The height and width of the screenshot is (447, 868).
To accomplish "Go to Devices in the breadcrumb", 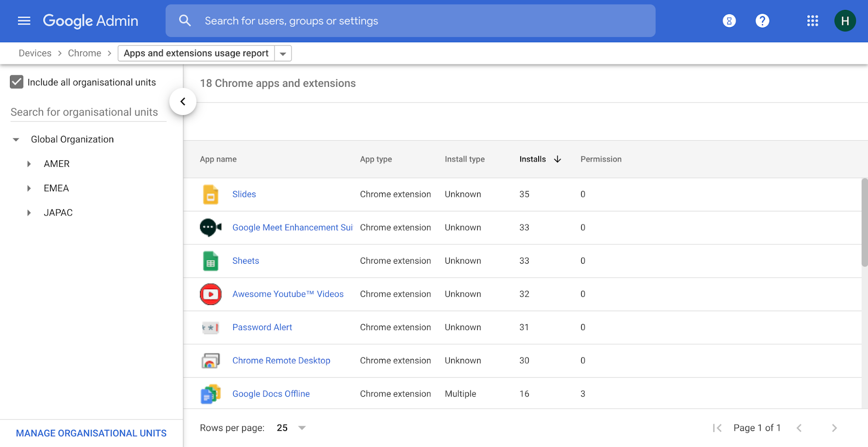I will (x=35, y=53).
